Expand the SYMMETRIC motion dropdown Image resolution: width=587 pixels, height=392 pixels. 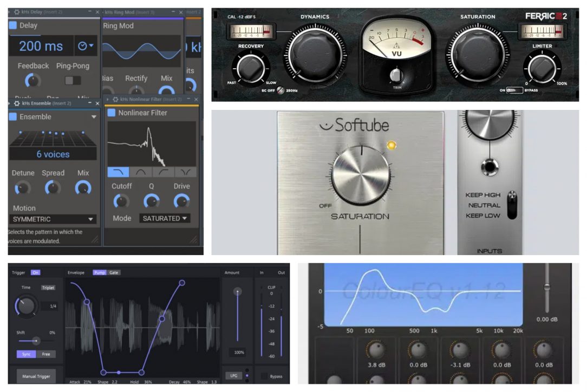(x=53, y=219)
